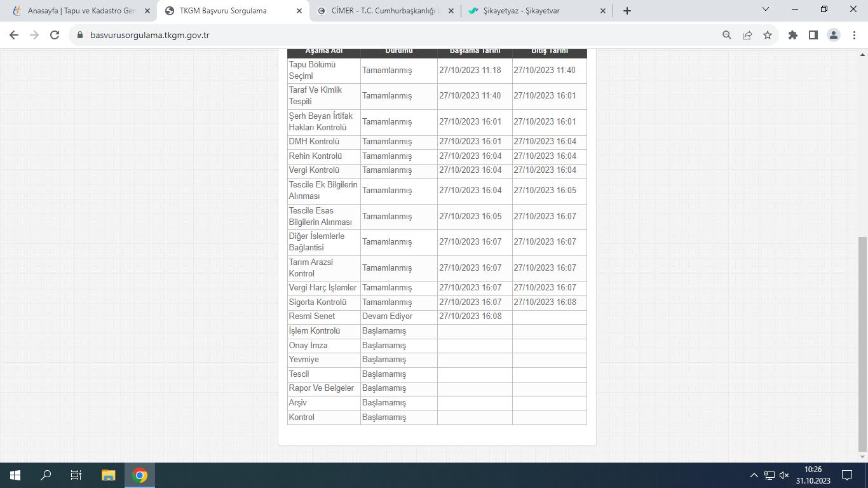Share this page via the share icon
This screenshot has height=488, width=868.
747,35
